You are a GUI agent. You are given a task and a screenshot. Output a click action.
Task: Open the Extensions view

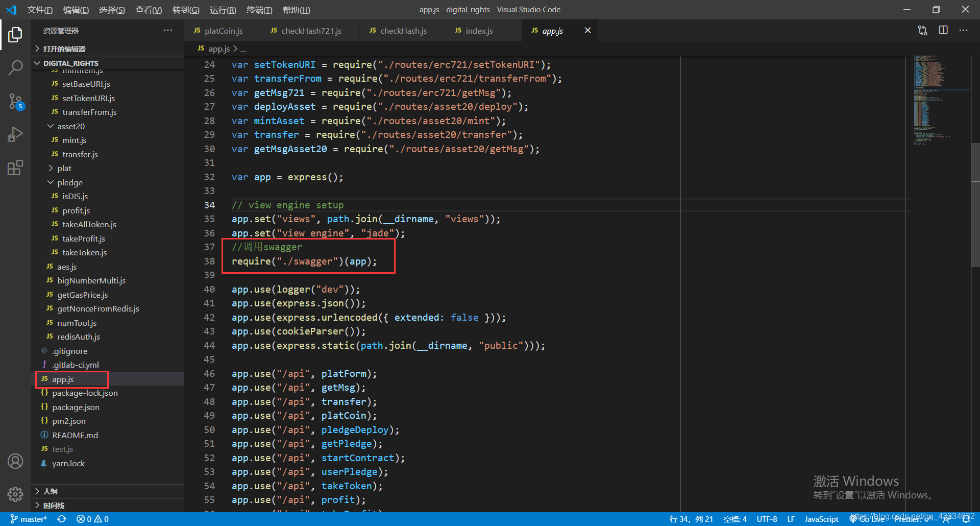15,168
